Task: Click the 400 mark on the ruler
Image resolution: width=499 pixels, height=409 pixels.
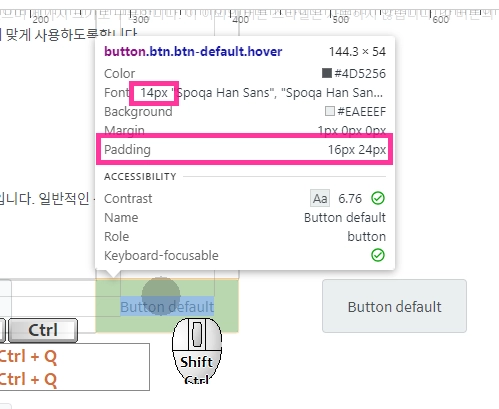Action: tap(240, 19)
